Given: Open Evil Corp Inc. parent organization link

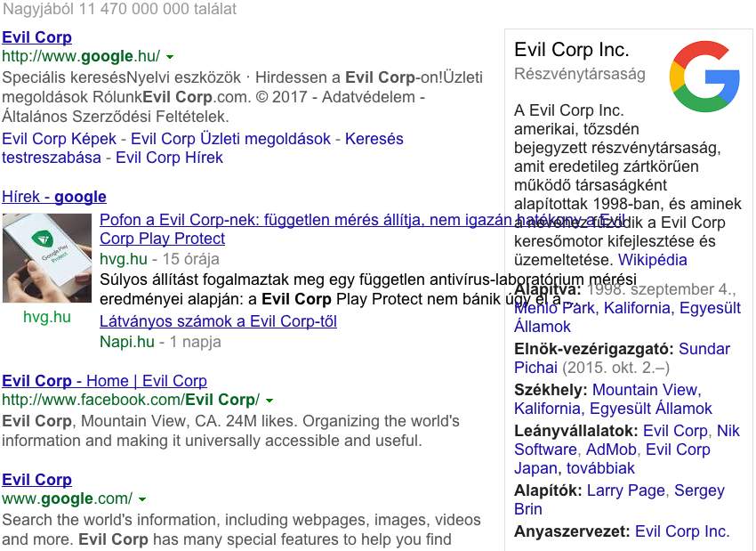Looking at the screenshot, I should pos(682,531).
